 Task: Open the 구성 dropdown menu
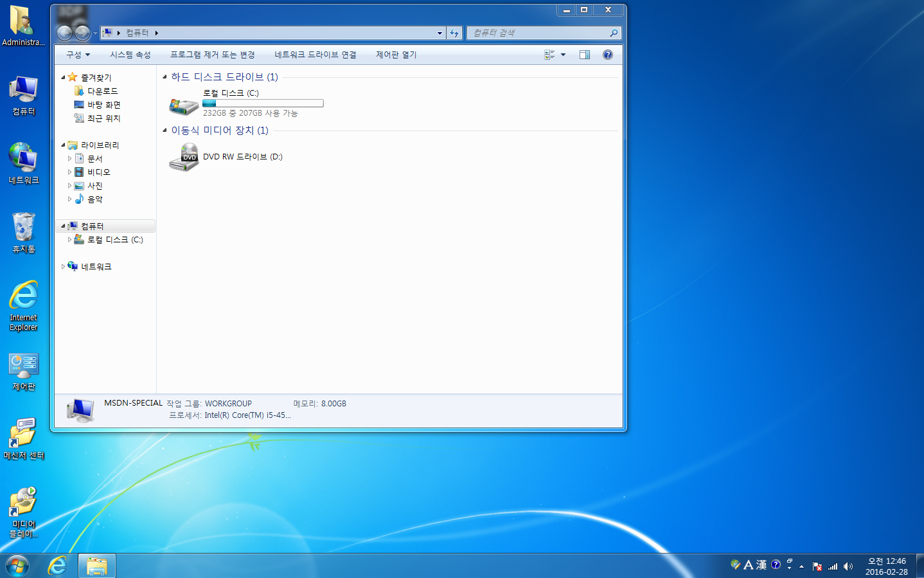pyautogui.click(x=78, y=55)
